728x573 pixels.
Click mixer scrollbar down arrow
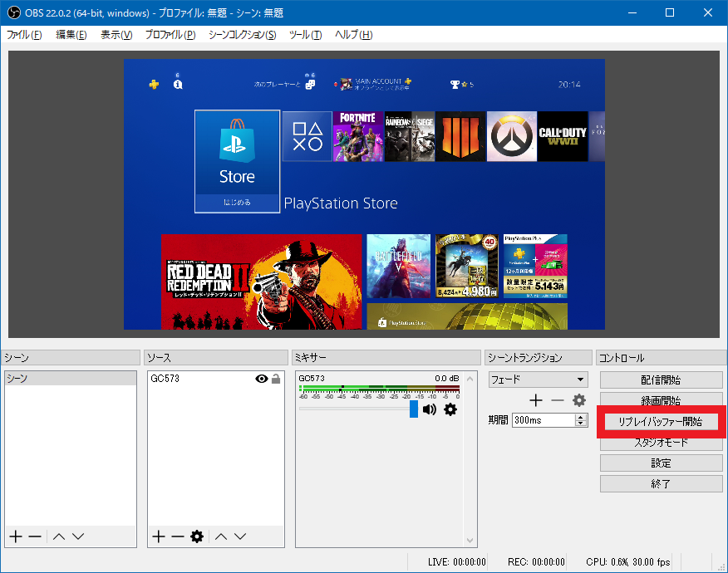[x=470, y=541]
